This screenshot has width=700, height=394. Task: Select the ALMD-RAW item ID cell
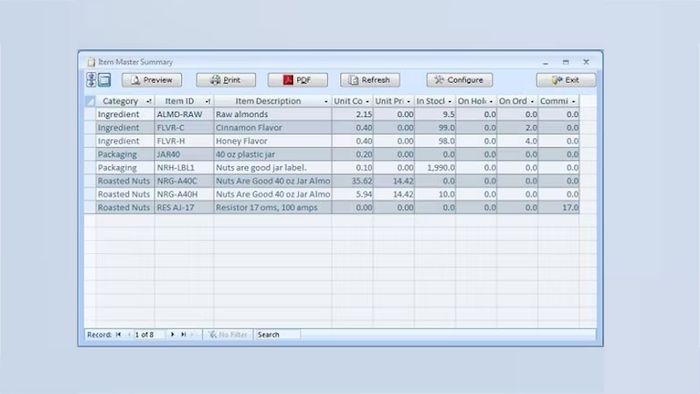pos(184,114)
